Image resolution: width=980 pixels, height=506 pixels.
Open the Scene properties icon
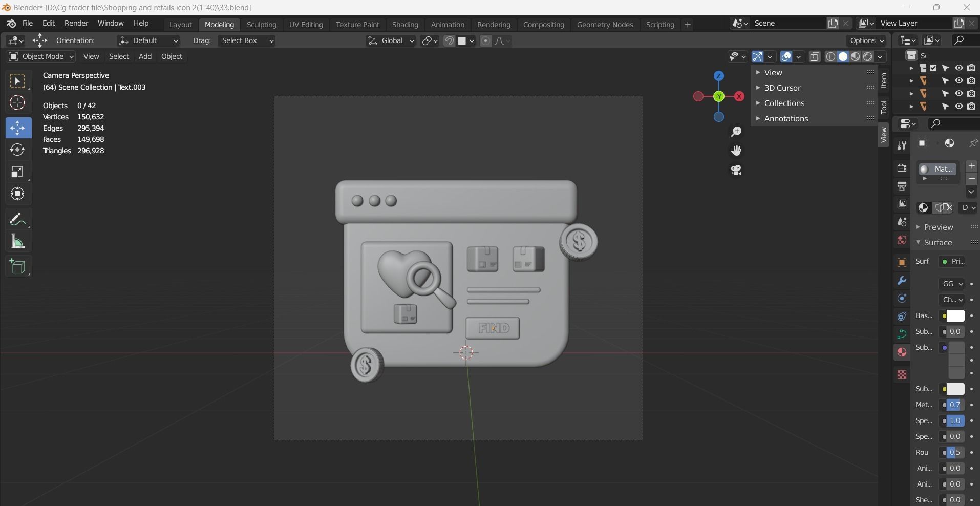coord(902,222)
